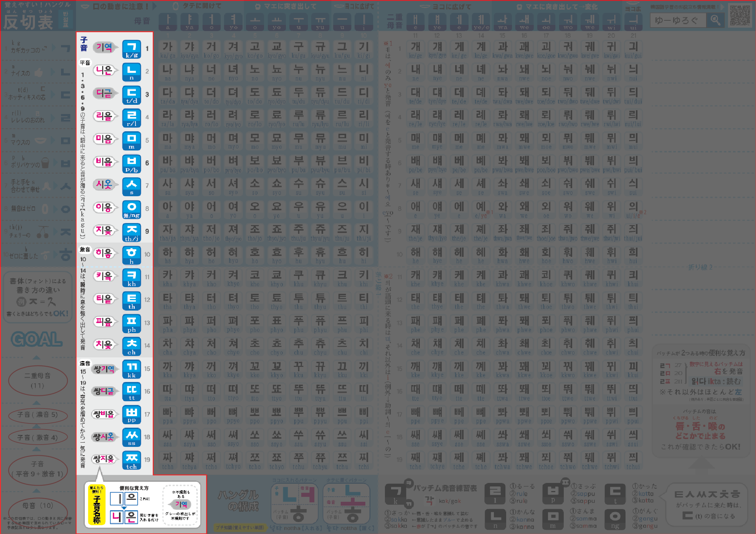Click the ㅊ ch consonant tile

coord(132,346)
